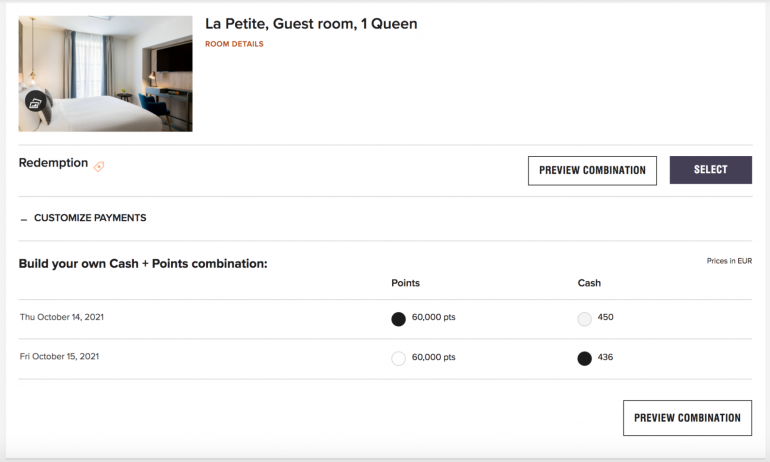Click the Thu October 14, 2021 date row
The width and height of the screenshot is (770, 462).
[62, 317]
